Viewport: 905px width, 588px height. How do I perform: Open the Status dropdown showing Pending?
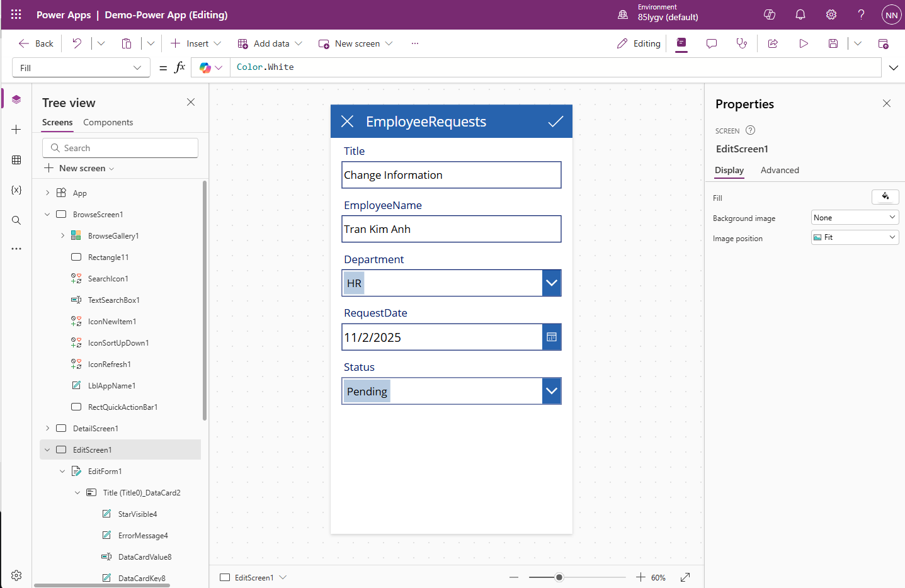(x=551, y=391)
